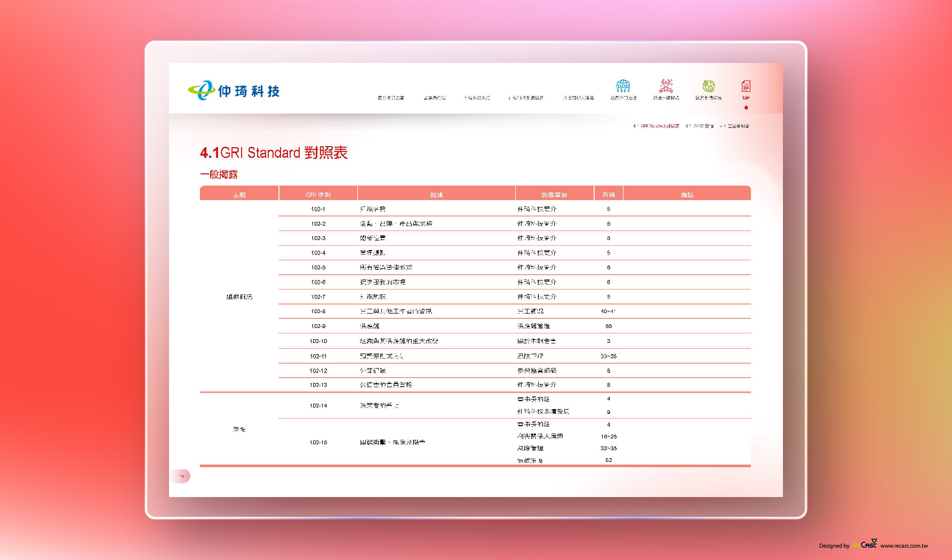Click the 102-1 code cell

click(x=318, y=209)
